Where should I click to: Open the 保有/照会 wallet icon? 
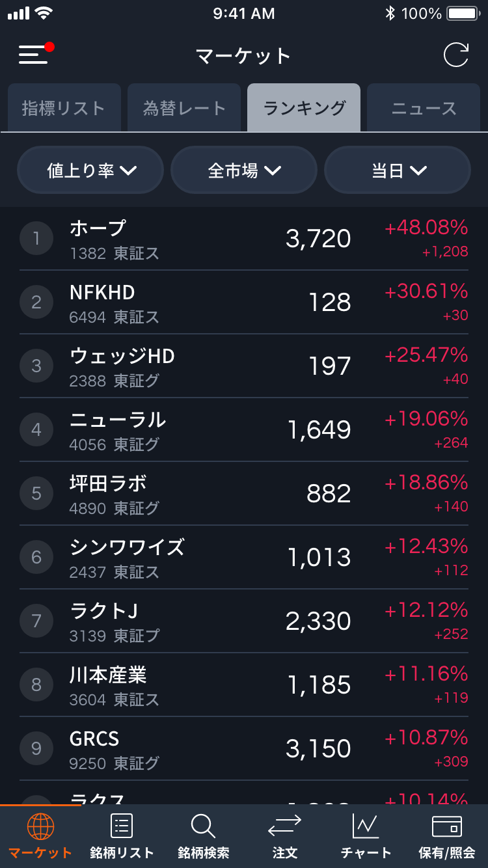[447, 826]
